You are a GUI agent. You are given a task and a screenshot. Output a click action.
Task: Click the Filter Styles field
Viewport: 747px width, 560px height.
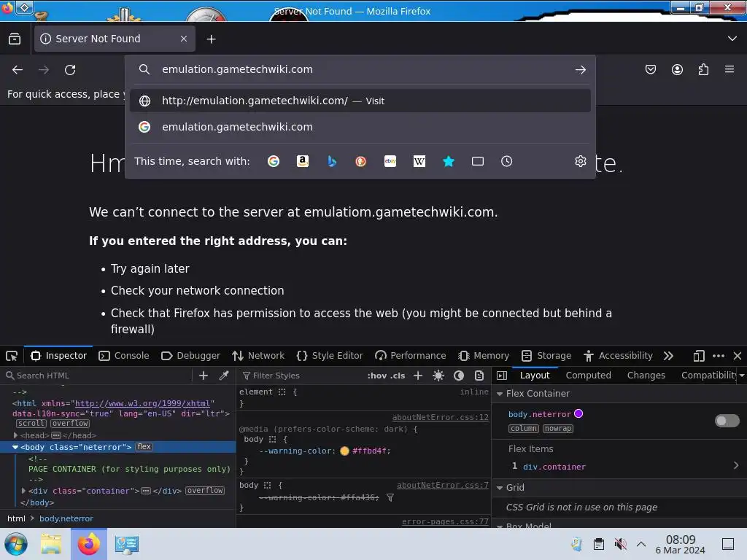pyautogui.click(x=300, y=376)
